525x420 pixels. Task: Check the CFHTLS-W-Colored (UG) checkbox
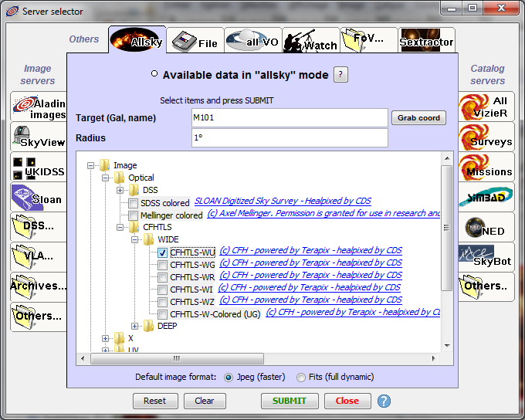162,314
